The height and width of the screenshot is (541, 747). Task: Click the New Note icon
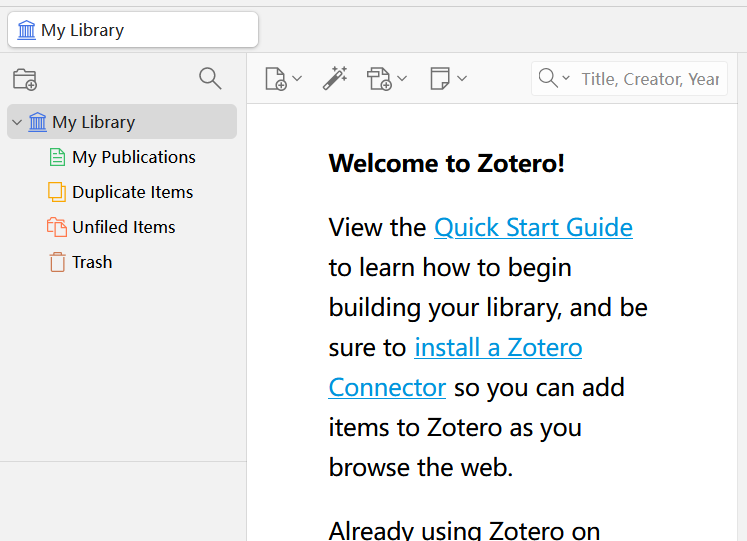440,78
